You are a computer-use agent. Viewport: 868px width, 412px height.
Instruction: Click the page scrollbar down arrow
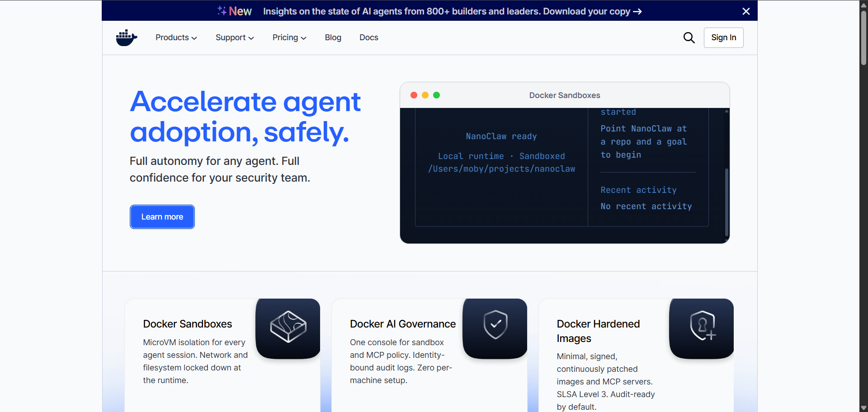click(x=863, y=408)
